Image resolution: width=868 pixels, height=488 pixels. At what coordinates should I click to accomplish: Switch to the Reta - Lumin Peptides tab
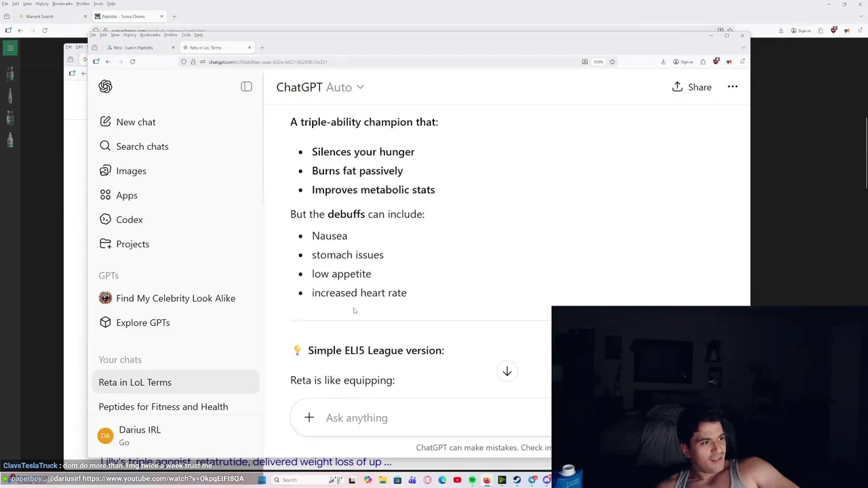tap(140, 47)
